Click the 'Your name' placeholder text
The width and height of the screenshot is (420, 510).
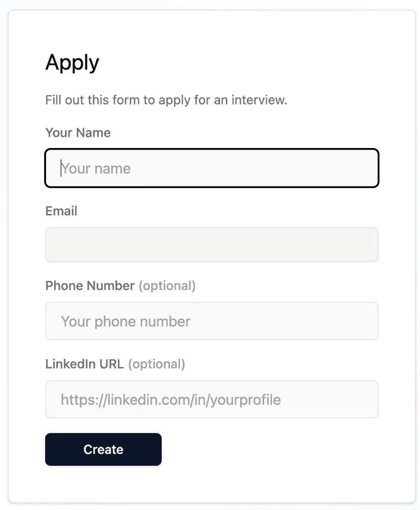tap(95, 168)
